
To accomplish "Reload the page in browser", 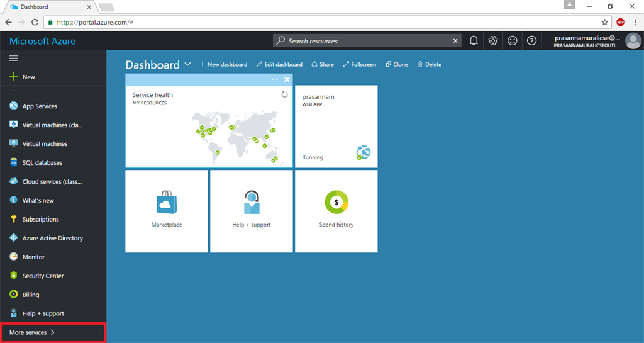I will (35, 22).
